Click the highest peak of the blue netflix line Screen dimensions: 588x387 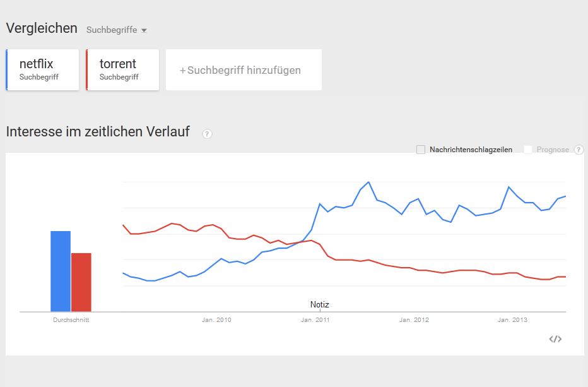click(x=368, y=182)
